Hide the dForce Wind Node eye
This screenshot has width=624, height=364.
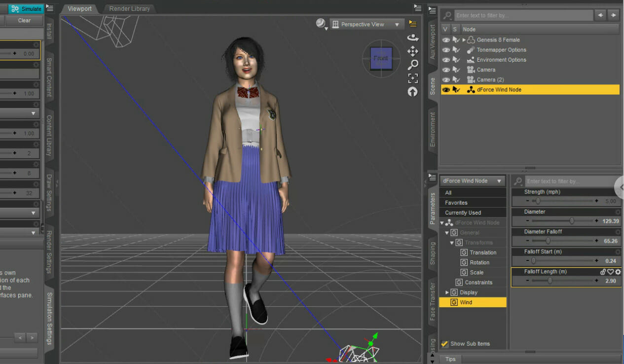click(x=446, y=90)
